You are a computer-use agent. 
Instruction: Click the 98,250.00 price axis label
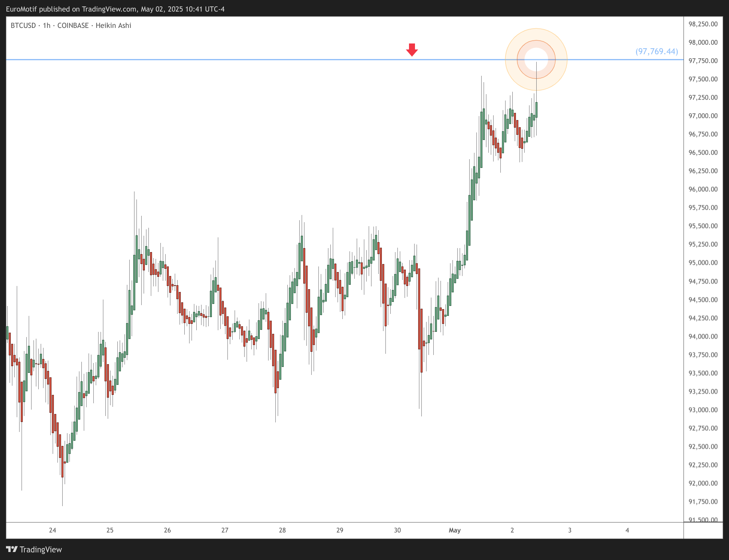(703, 24)
